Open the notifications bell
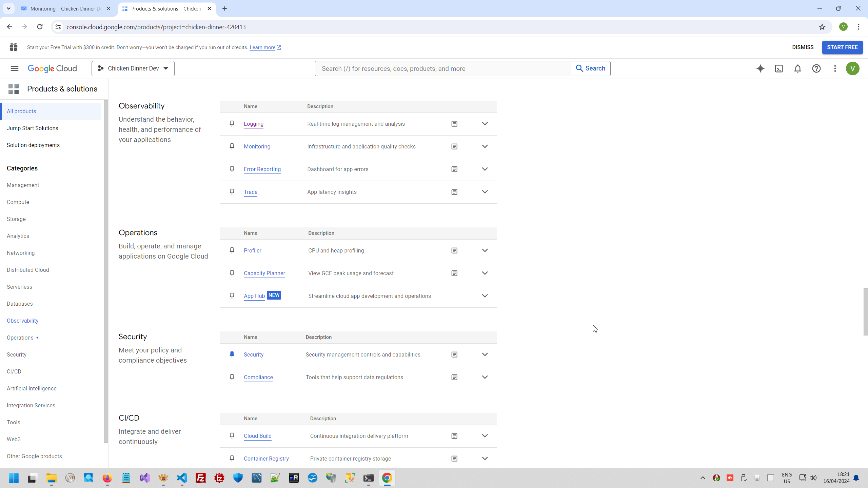This screenshot has width=868, height=488. tap(797, 69)
